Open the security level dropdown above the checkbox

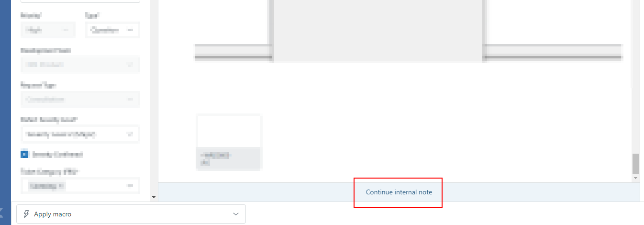coord(80,135)
